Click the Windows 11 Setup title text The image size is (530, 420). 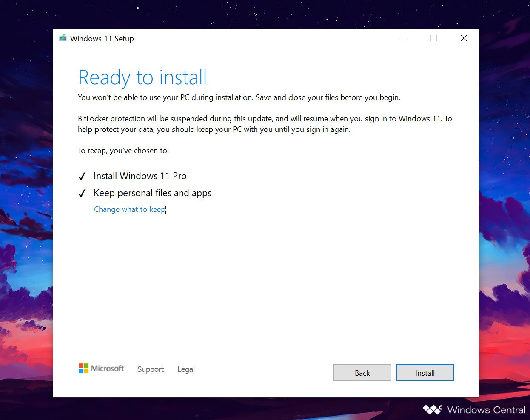(x=102, y=39)
